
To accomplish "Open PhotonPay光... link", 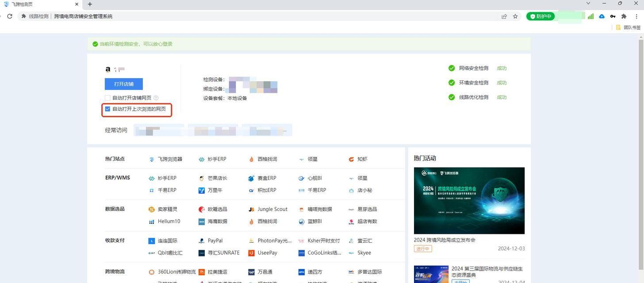I will 270,241.
